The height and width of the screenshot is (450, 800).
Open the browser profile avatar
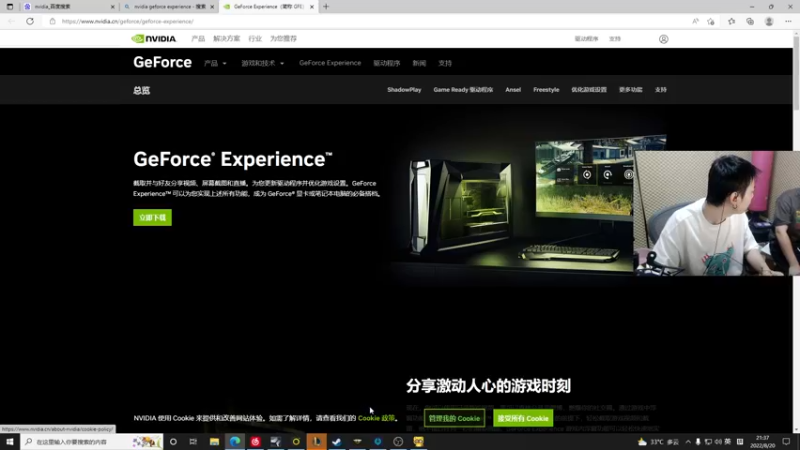769,21
